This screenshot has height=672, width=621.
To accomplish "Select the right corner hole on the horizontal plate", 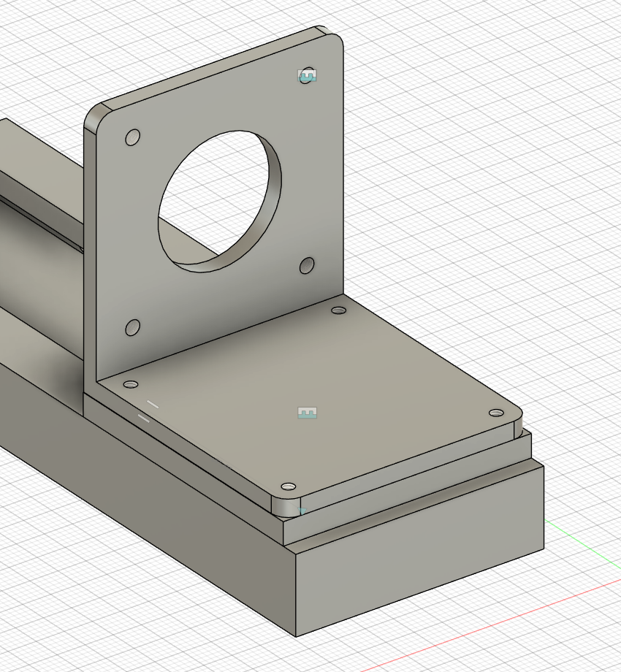I will [x=497, y=413].
